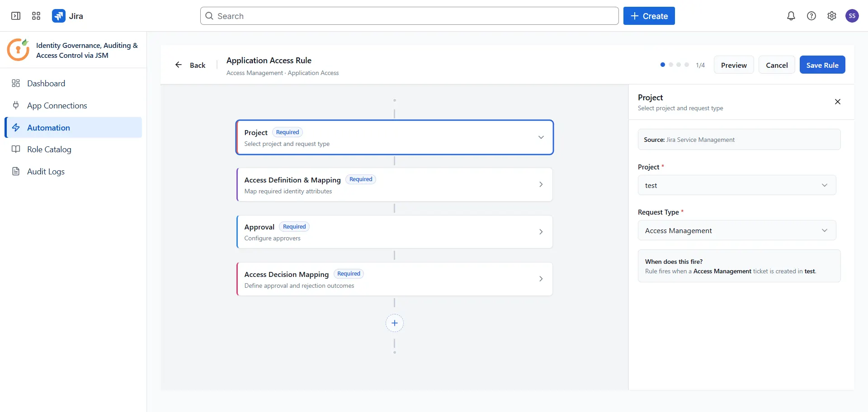Click the back arrow icon

[x=179, y=65]
